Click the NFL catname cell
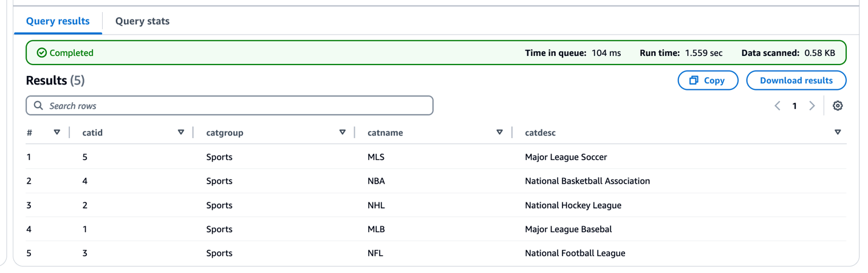 (x=375, y=254)
